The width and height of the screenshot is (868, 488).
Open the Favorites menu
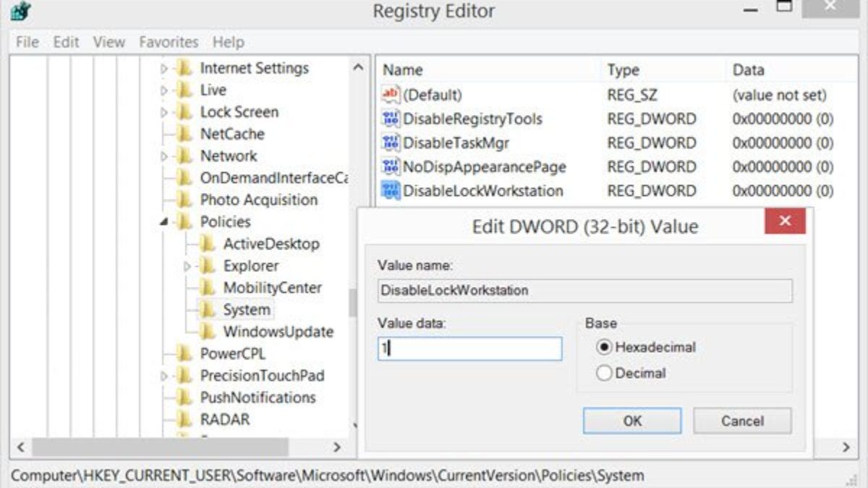point(169,42)
